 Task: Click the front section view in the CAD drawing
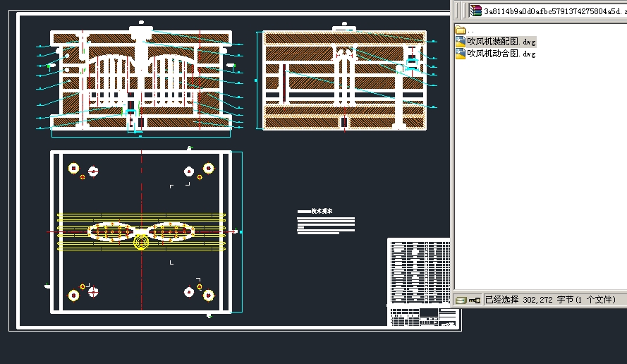pos(141,78)
